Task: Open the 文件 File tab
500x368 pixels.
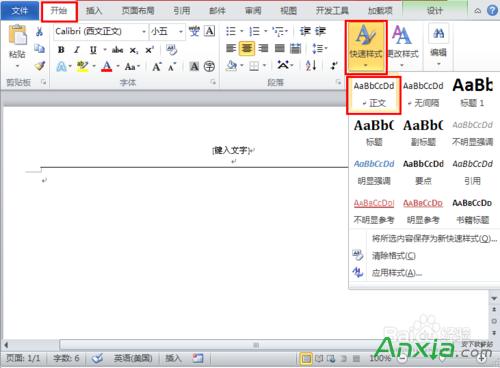Action: tap(20, 11)
